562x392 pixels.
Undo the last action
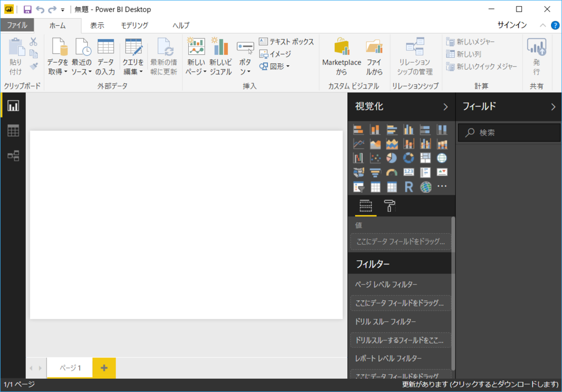(x=40, y=9)
